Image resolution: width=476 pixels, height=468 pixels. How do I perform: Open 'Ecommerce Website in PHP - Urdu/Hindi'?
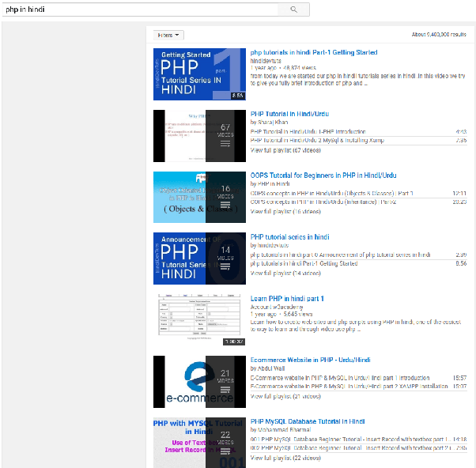[310, 360]
